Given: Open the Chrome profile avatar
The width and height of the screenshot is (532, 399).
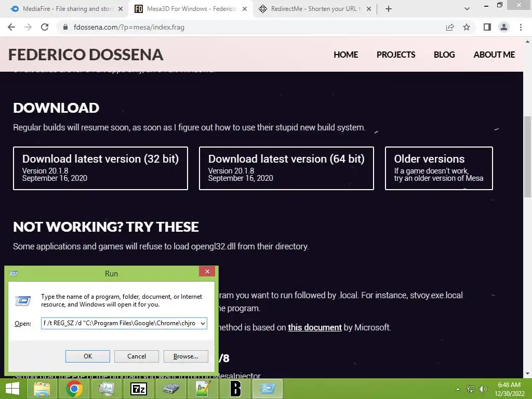Looking at the screenshot, I should (x=504, y=27).
